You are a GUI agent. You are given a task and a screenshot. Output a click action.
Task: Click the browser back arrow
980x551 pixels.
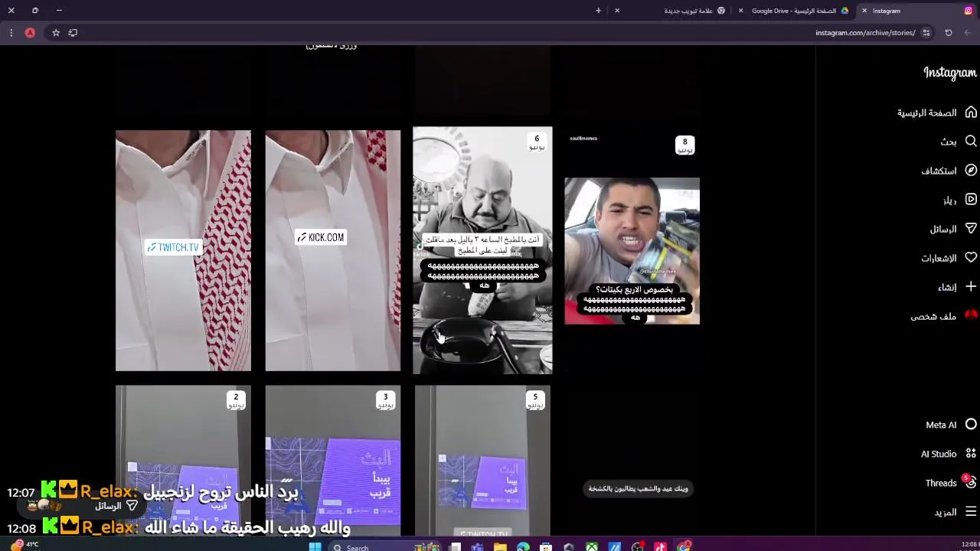tap(968, 33)
